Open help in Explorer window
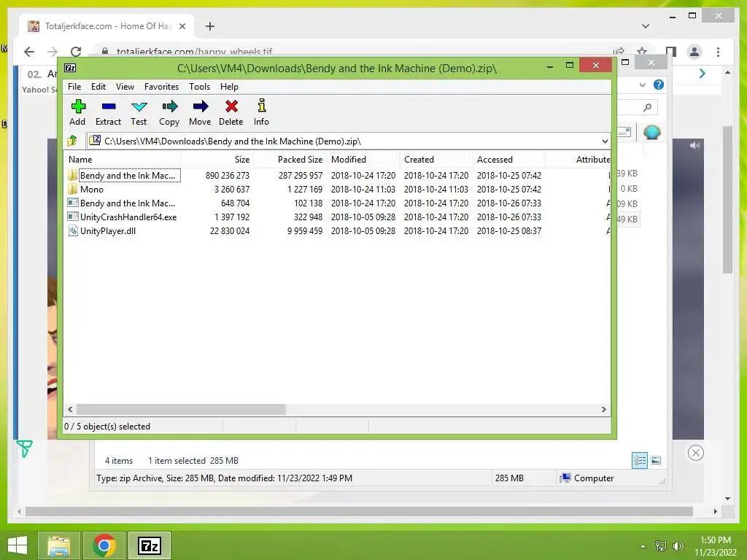Image resolution: width=747 pixels, height=560 pixels. click(x=659, y=85)
